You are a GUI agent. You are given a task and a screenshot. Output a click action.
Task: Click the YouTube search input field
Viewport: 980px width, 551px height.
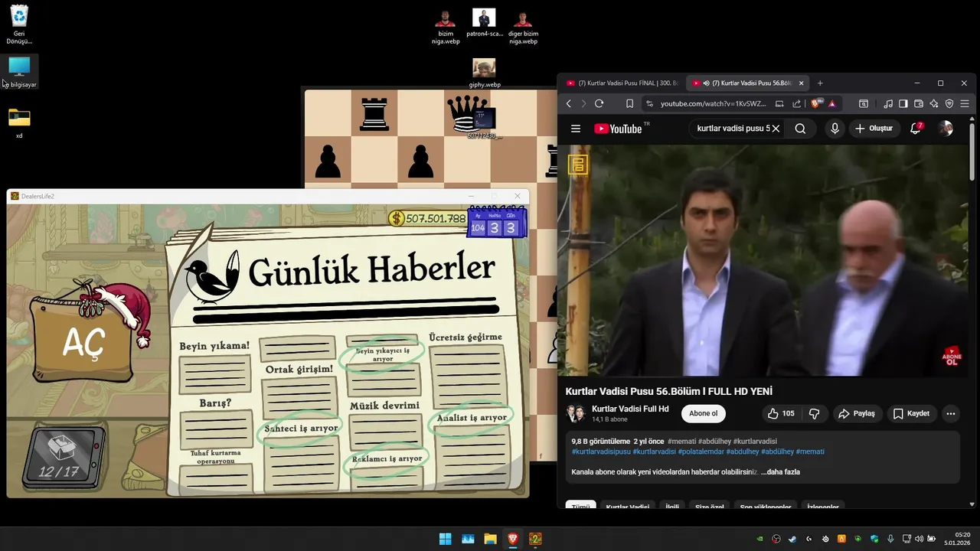(x=731, y=129)
